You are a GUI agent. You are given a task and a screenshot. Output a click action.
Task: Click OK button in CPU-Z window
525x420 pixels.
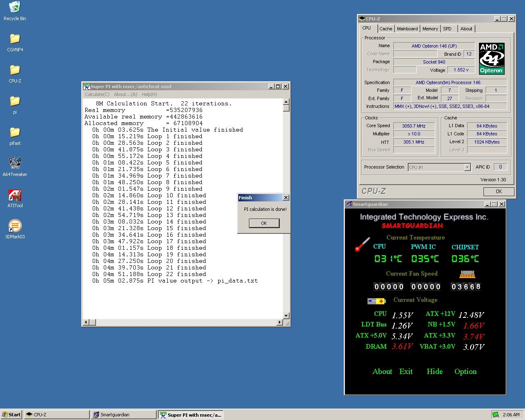tap(499, 192)
